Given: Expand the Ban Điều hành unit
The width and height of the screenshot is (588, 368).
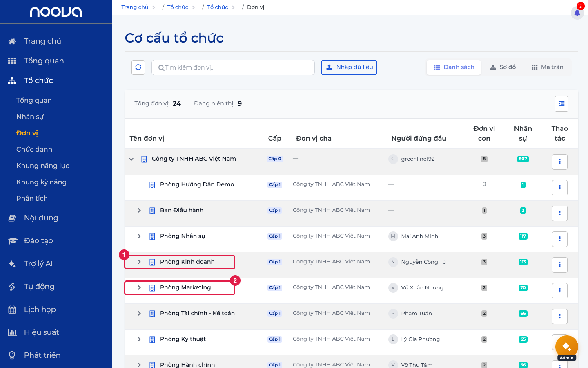Looking at the screenshot, I should click(x=139, y=211).
